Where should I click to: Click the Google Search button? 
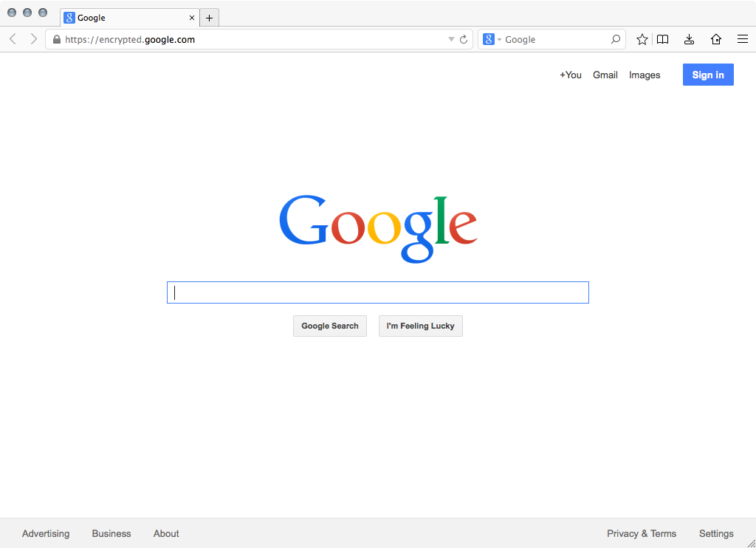(330, 326)
